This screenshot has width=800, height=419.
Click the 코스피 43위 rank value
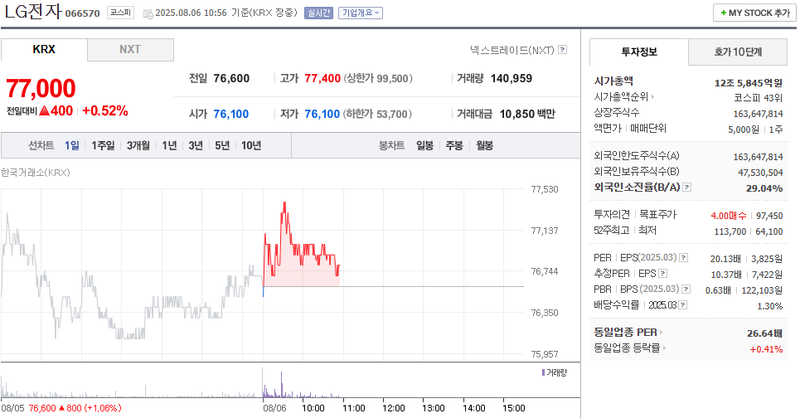coord(758,98)
